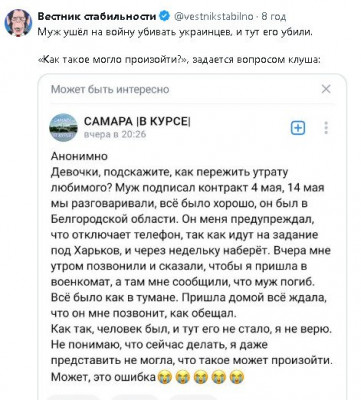Click the tweet line about Муж ушёл на войну
Screen dimensions: 361x400
point(175,32)
